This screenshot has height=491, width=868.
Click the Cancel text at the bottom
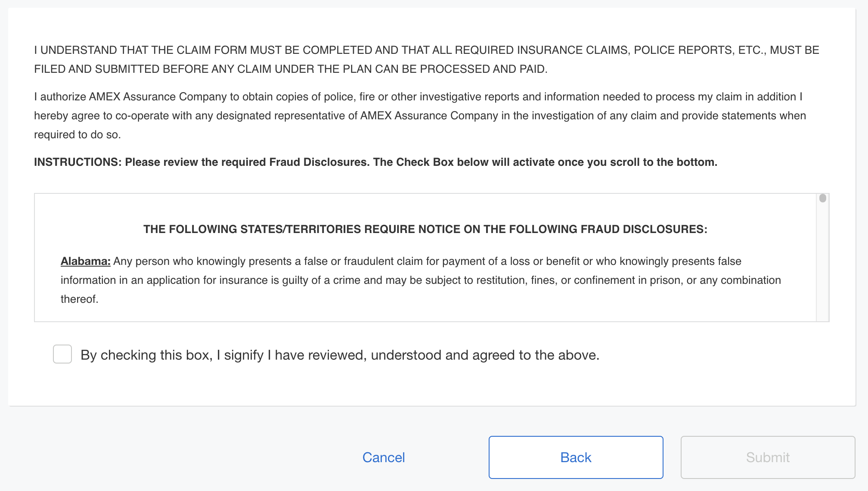point(383,457)
